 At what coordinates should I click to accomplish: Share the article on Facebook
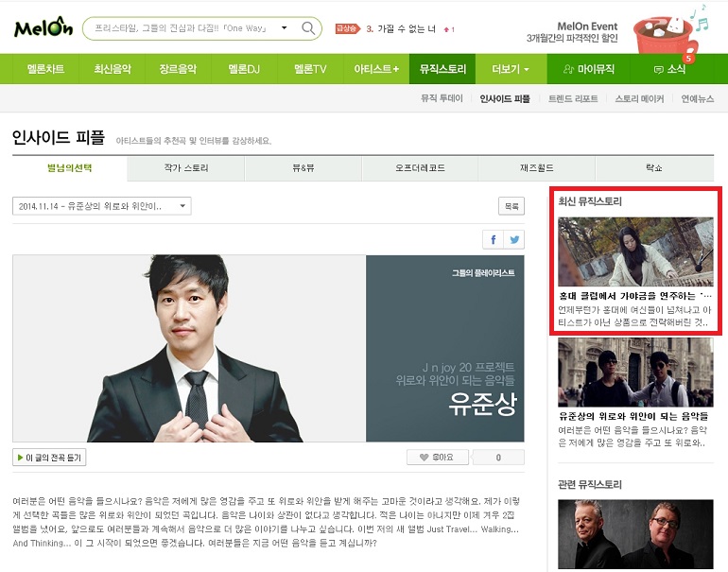click(x=494, y=239)
